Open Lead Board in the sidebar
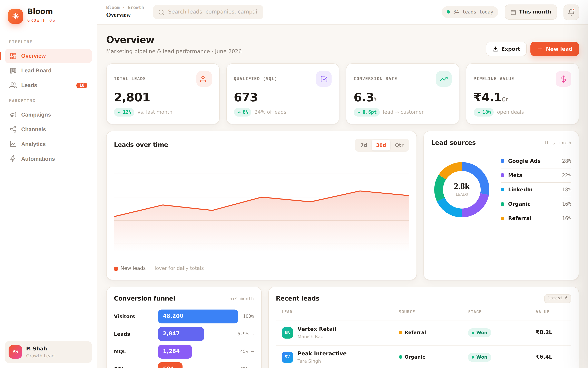Viewport: 588px width, 368px height. [x=48, y=71]
